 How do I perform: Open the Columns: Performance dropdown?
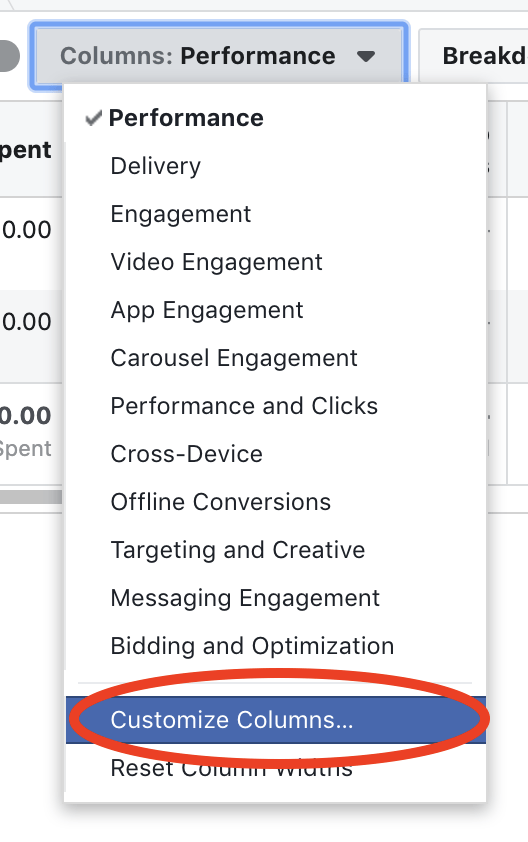tap(219, 56)
